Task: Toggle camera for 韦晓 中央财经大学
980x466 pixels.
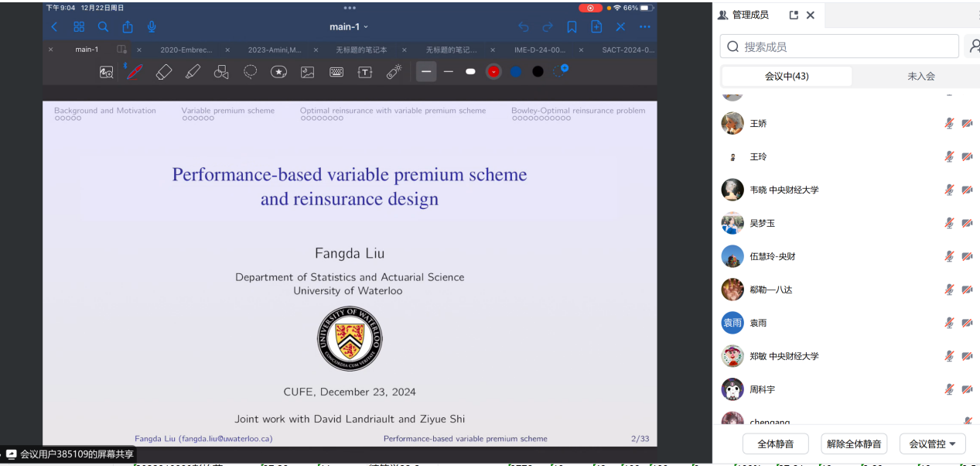Action: point(967,190)
